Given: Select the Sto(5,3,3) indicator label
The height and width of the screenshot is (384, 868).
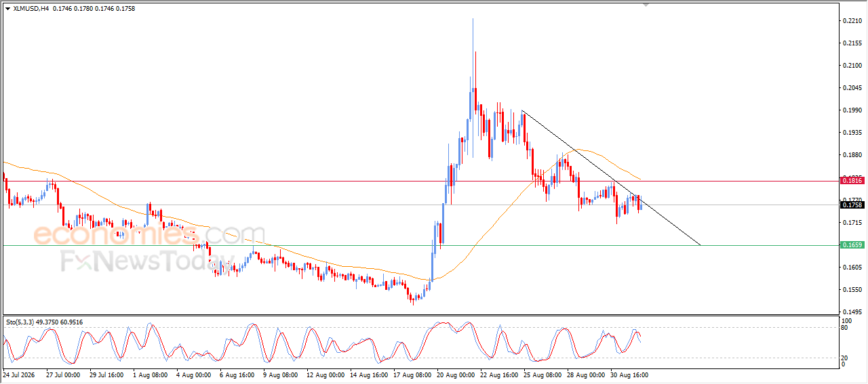Looking at the screenshot, I should pos(21,322).
